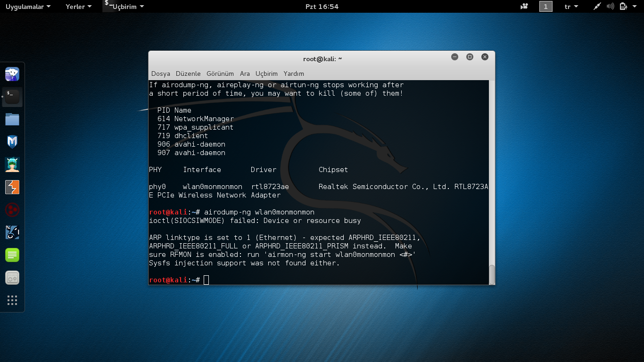Click 'phy0' in the interface table
Screen dimensions: 644x362
point(157,187)
